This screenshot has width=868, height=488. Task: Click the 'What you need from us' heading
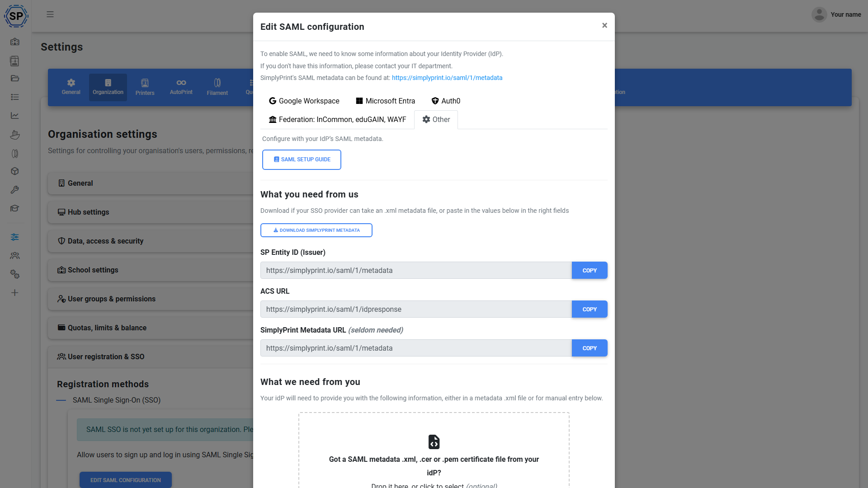point(309,195)
